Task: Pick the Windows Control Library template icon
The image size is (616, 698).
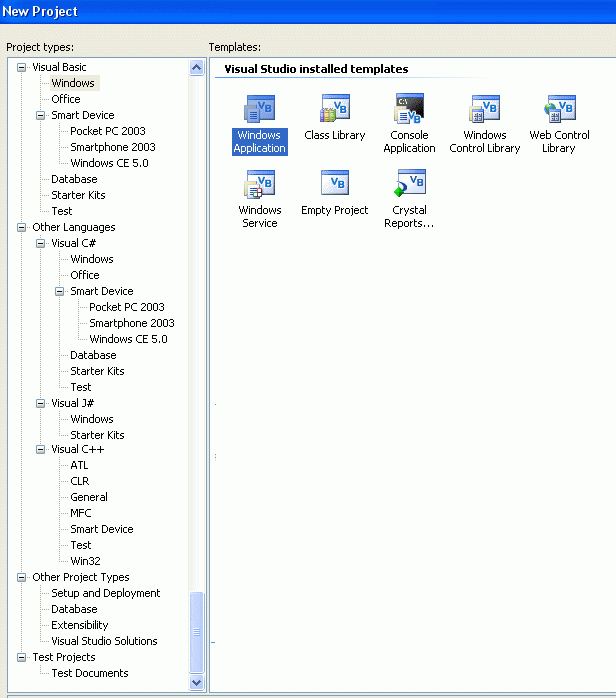Action: (484, 109)
